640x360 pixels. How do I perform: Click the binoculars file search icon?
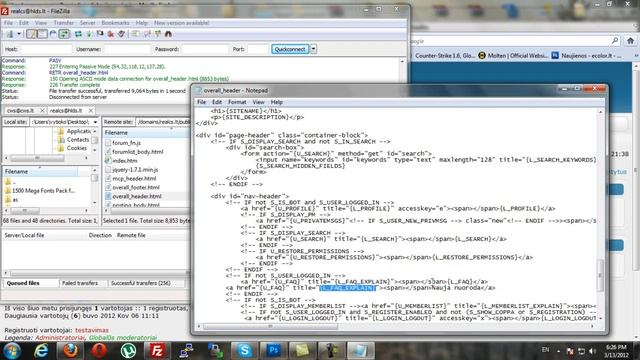point(168,34)
